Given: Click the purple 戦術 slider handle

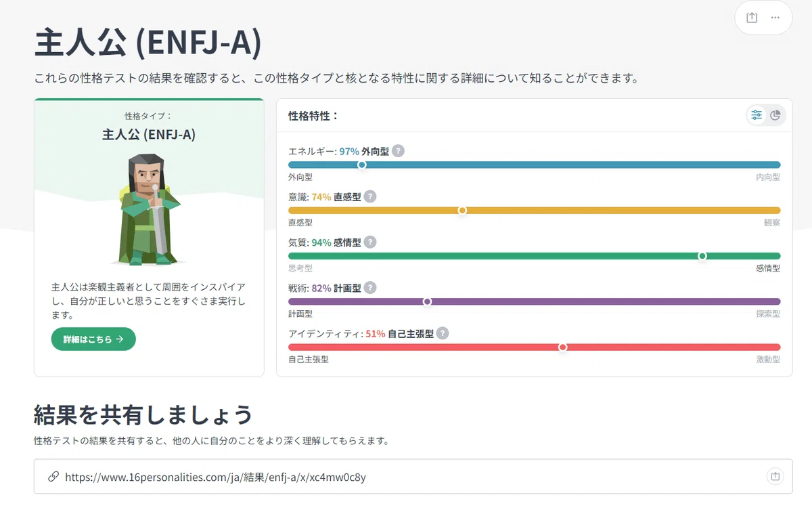Looking at the screenshot, I should pos(427,301).
